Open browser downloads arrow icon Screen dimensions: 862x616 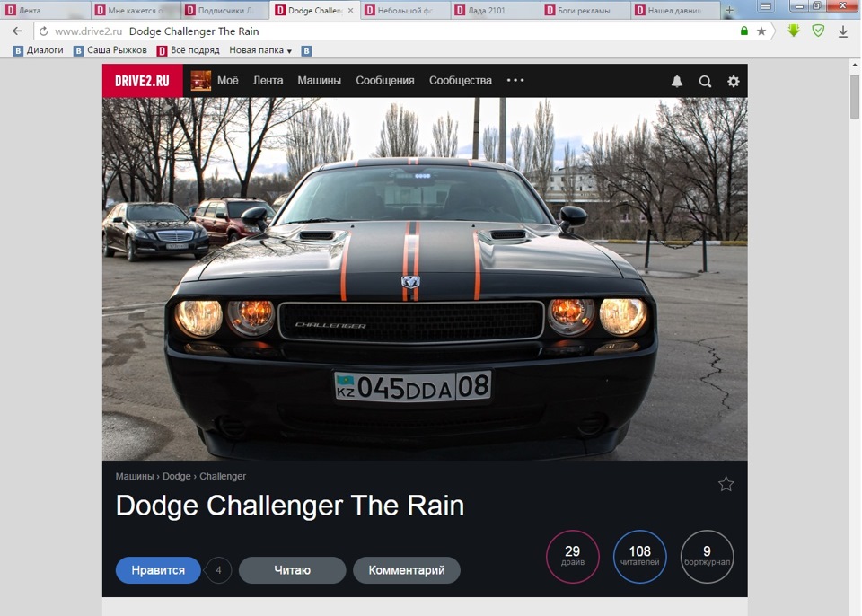(843, 31)
